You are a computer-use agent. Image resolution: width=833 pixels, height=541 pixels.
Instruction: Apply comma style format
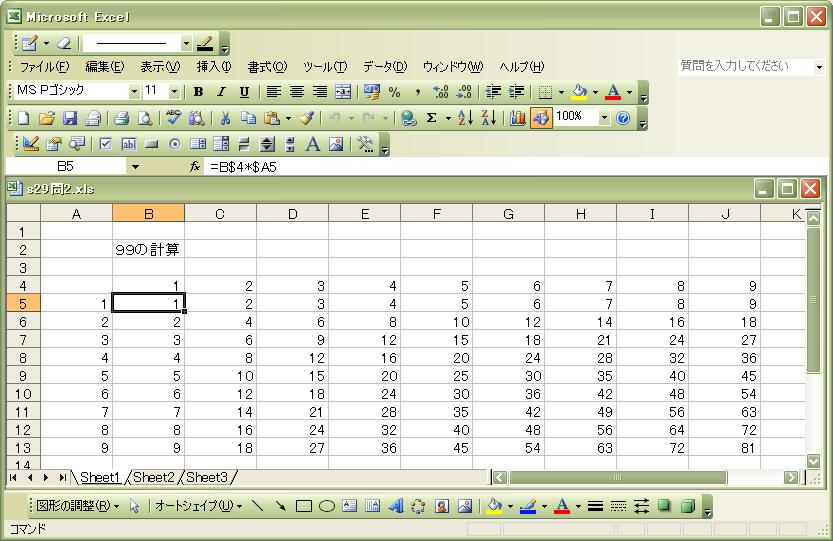click(x=418, y=92)
